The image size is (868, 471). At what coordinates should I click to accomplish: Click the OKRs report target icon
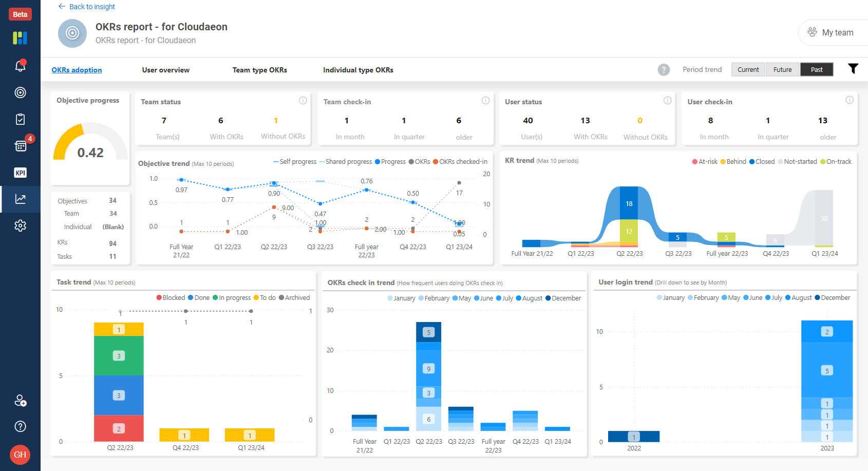click(x=72, y=33)
